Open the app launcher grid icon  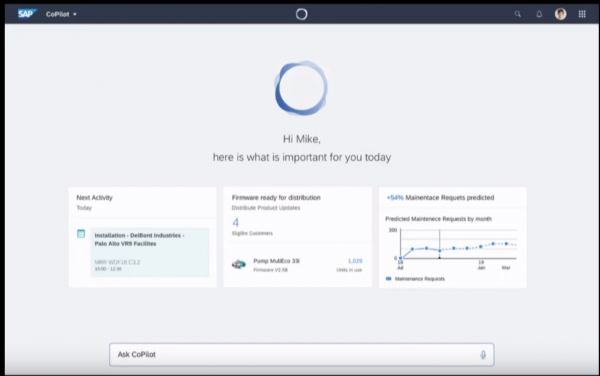click(582, 14)
